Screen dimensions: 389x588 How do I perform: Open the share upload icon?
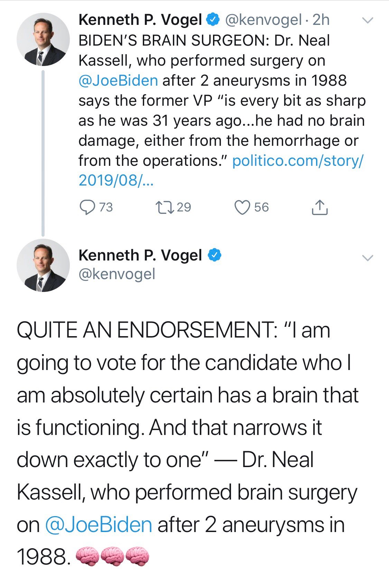[x=319, y=207]
